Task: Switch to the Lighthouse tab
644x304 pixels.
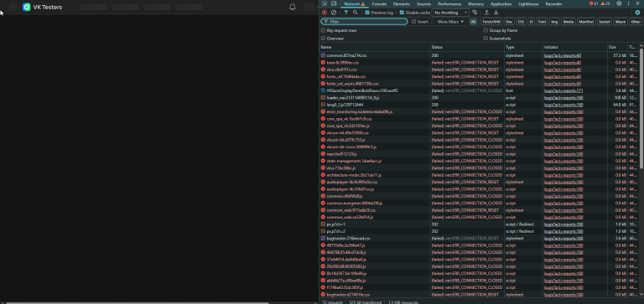Action: point(528,3)
